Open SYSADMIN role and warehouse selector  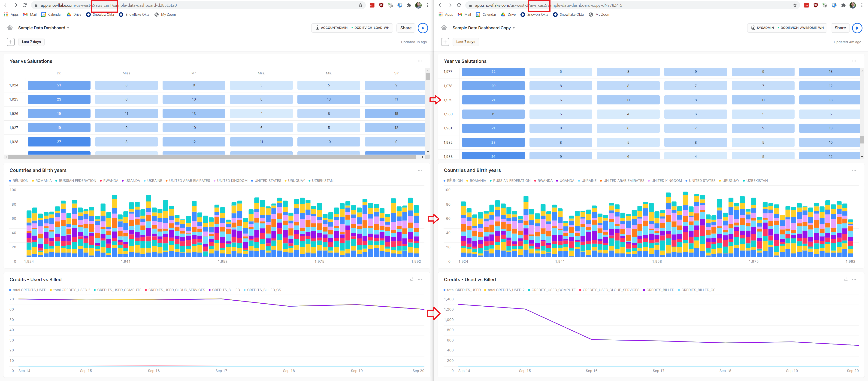pyautogui.click(x=787, y=28)
